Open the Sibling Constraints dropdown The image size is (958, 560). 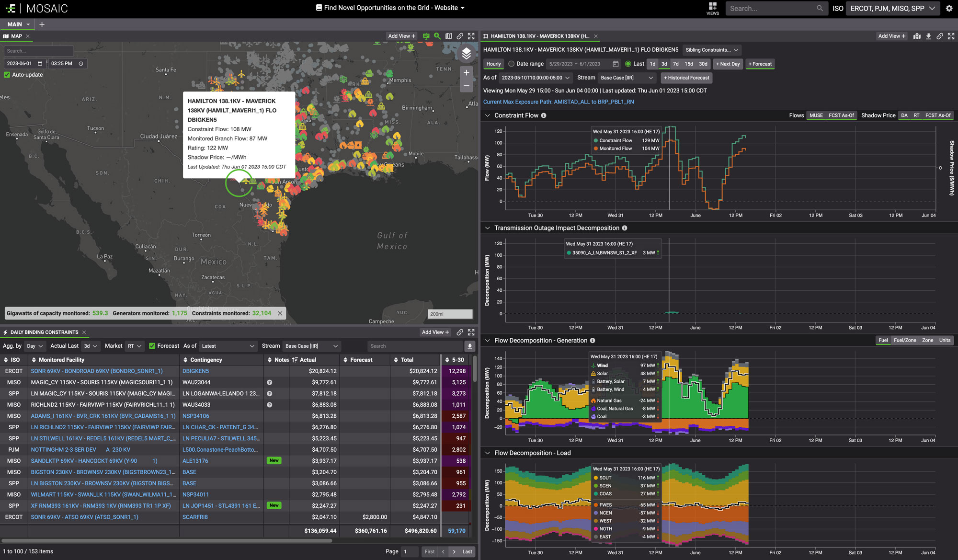click(712, 50)
